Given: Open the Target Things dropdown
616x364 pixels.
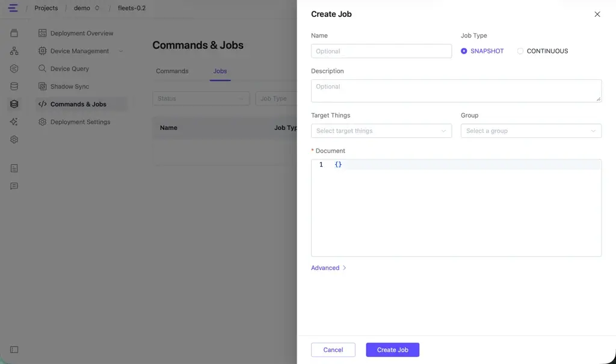Looking at the screenshot, I should [x=381, y=131].
